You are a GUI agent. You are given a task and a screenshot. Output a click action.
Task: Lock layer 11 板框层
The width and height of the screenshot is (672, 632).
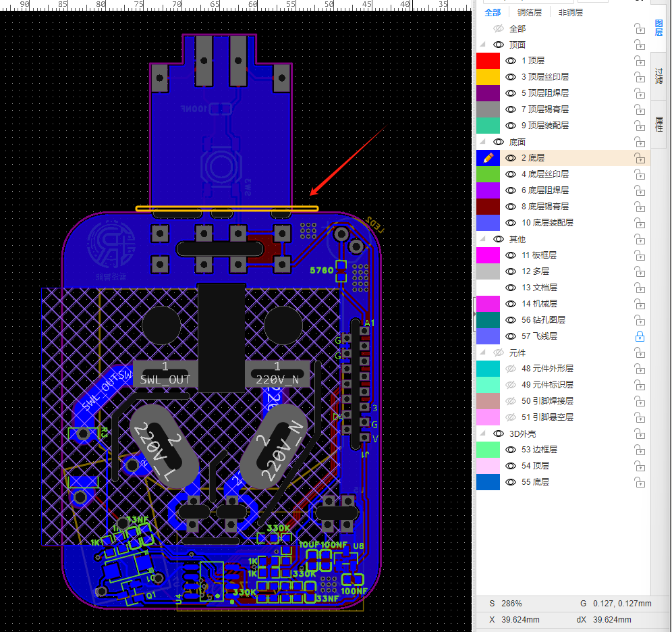(x=640, y=255)
